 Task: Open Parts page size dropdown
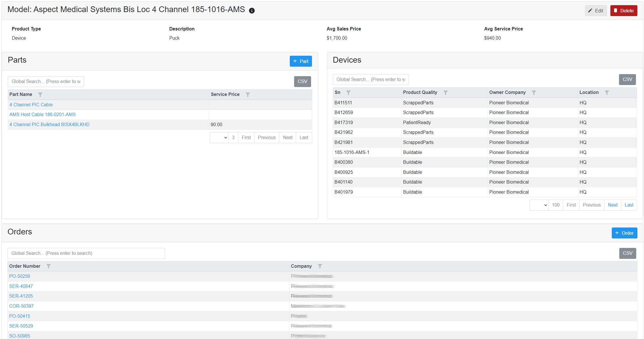(x=219, y=138)
